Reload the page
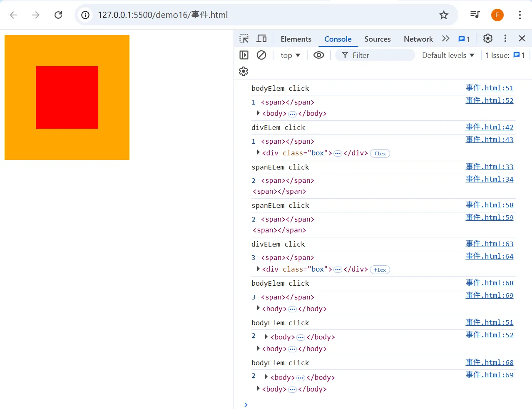 [x=58, y=15]
